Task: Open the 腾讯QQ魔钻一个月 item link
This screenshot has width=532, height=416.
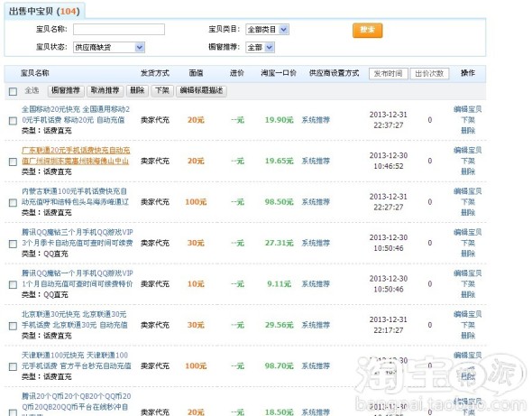Action: [x=78, y=279]
